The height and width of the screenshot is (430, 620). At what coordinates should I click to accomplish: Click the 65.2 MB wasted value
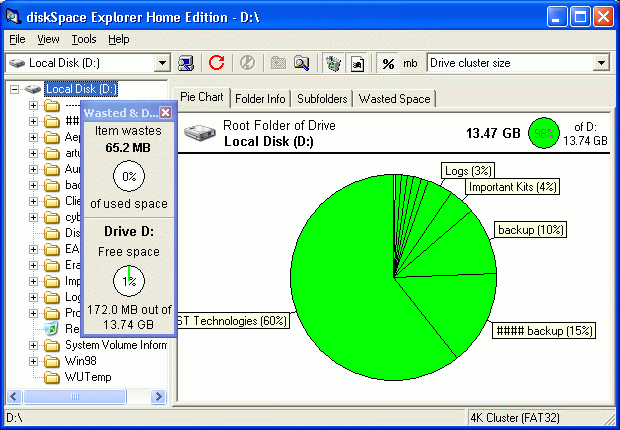tap(128, 148)
